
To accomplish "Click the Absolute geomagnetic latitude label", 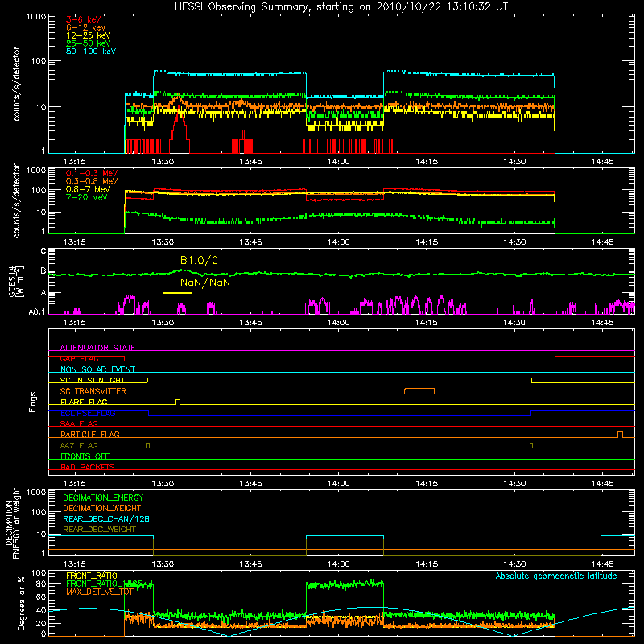I will [x=556, y=576].
